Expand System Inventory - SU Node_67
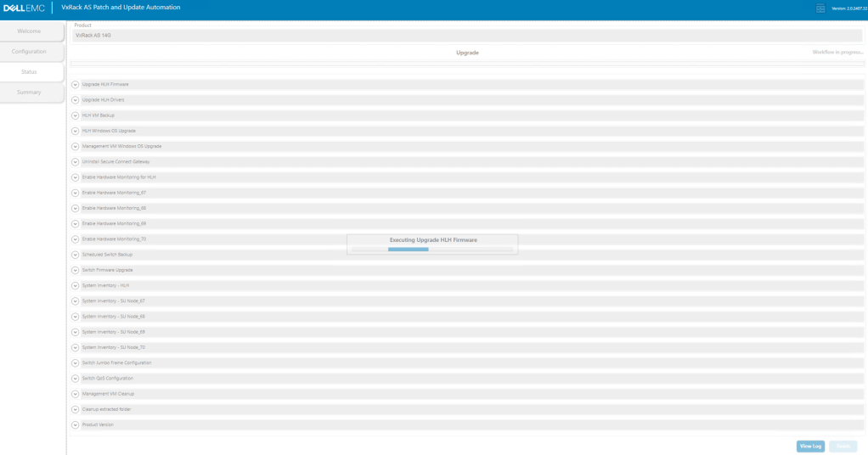 click(x=76, y=301)
